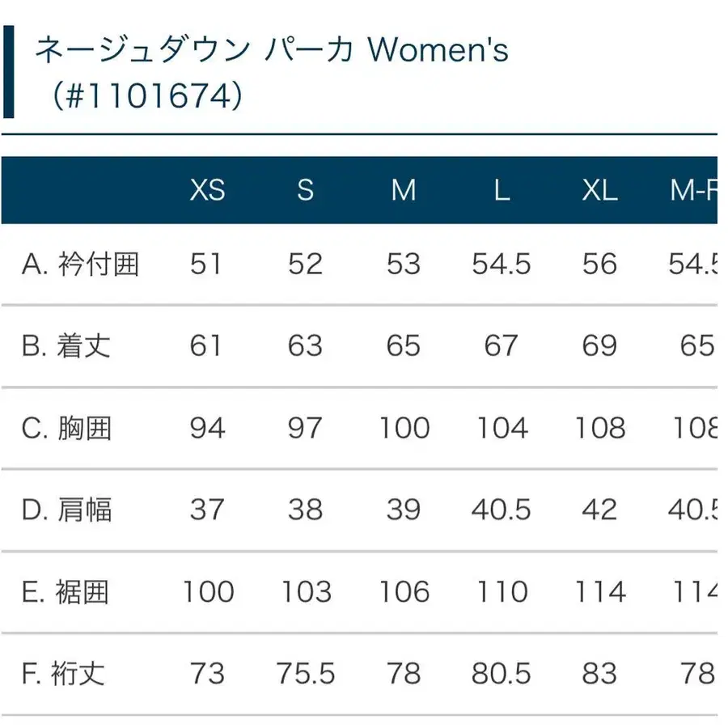Click the 80.5 value in 裄丈 row
Image resolution: width=728 pixels, height=728 pixels.
click(x=502, y=674)
